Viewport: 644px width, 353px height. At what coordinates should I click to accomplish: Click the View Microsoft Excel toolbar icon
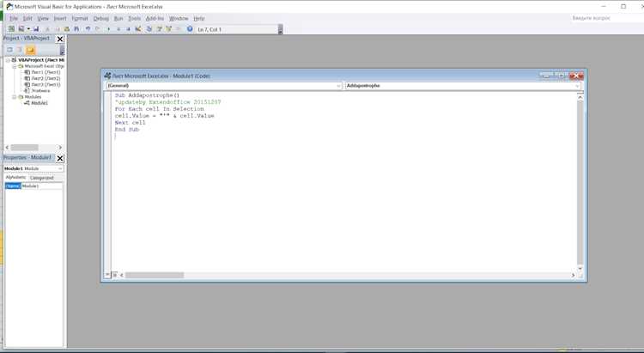pos(11,28)
